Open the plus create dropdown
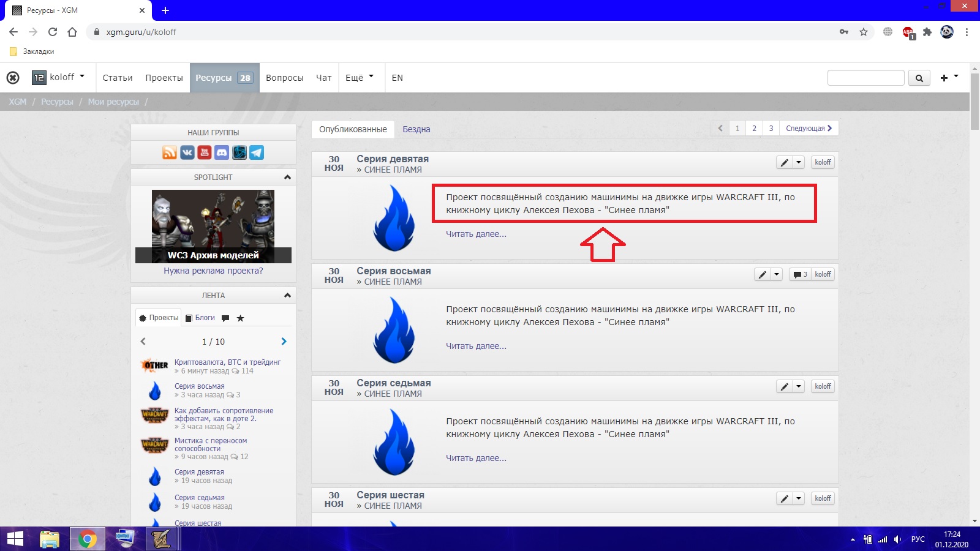 coord(949,78)
